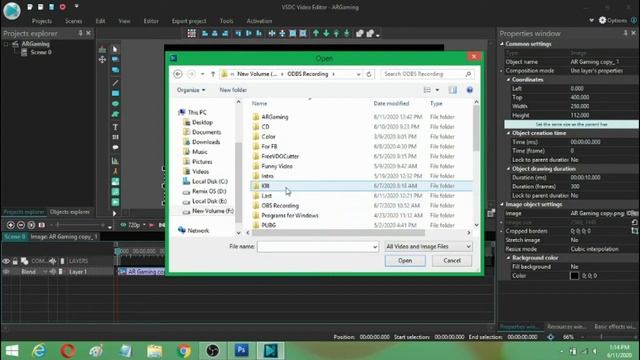Select the ellipse shape tool
The image size is (640, 360).
[116, 104]
